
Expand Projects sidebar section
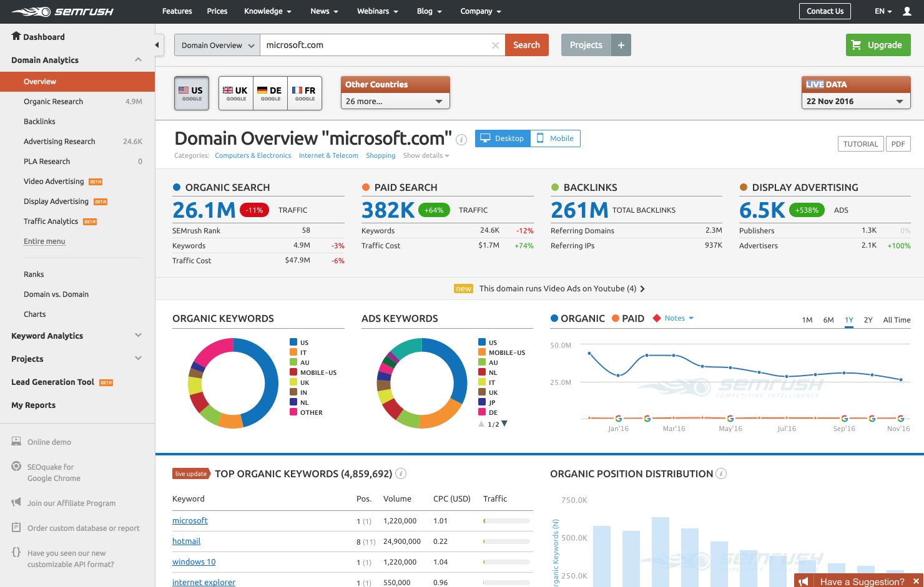(138, 359)
